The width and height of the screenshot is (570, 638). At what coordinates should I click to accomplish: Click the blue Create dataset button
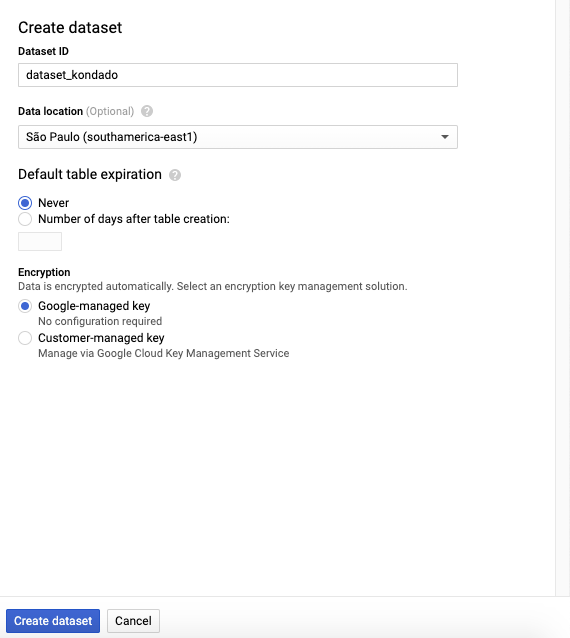tap(53, 621)
